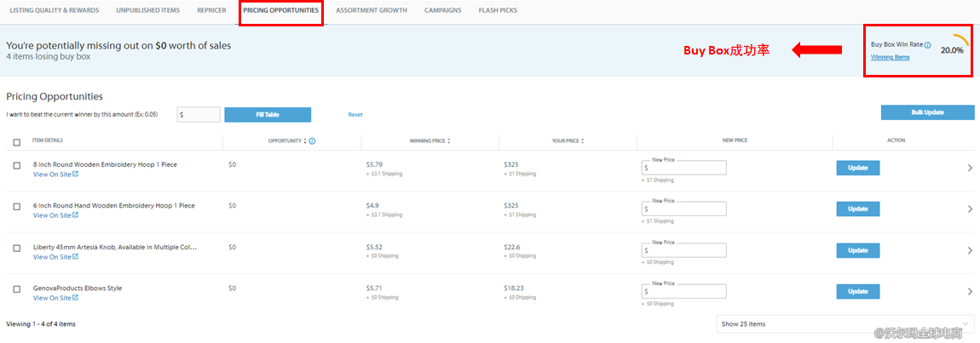Viewport: 980px width, 343px height.
Task: Click the Reset link
Action: click(355, 115)
